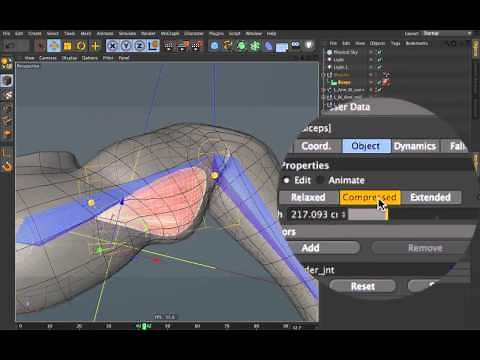Select the Edges mode icon in left palette
The image size is (480, 360).
[7, 109]
